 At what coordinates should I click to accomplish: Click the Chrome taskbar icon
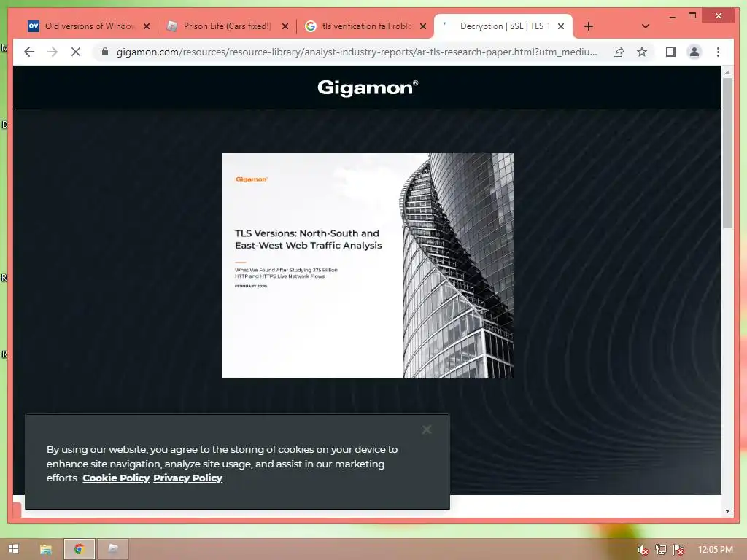79,549
